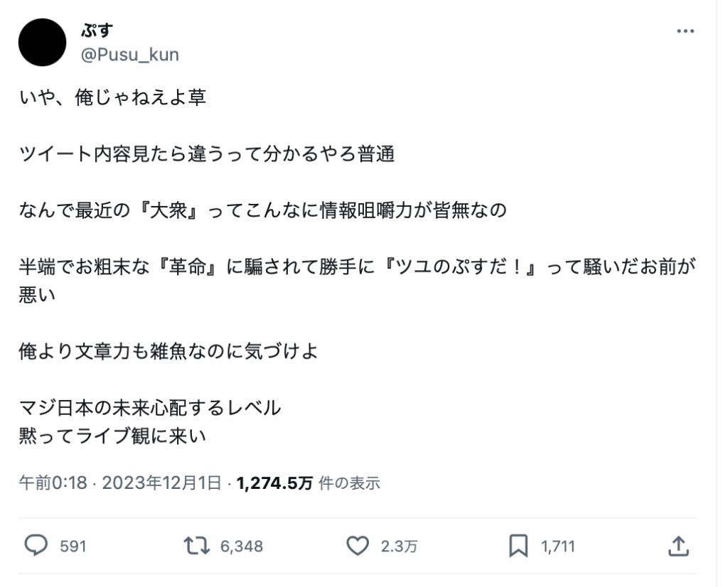Click the line マジ日本の未来心配するレベル

(150, 408)
